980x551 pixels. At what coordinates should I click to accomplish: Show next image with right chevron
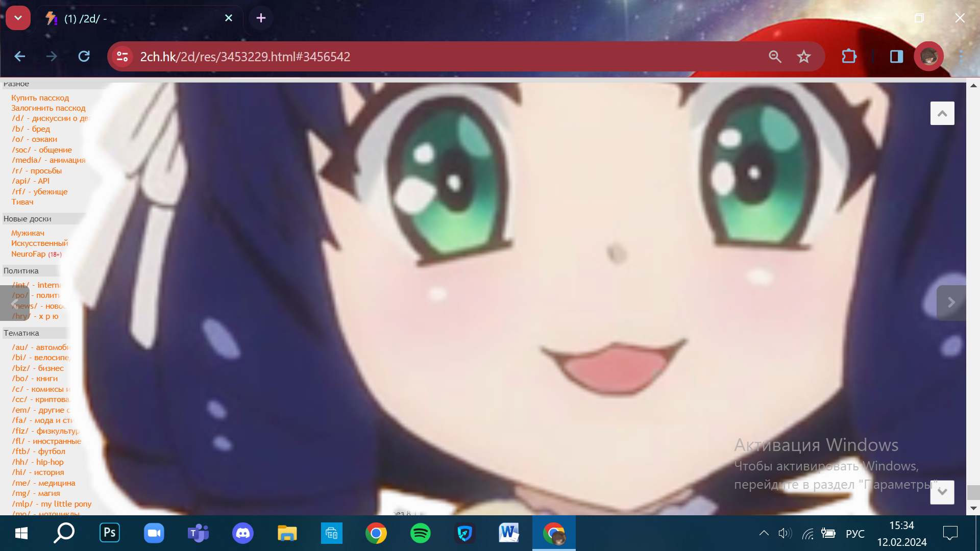[x=951, y=303]
